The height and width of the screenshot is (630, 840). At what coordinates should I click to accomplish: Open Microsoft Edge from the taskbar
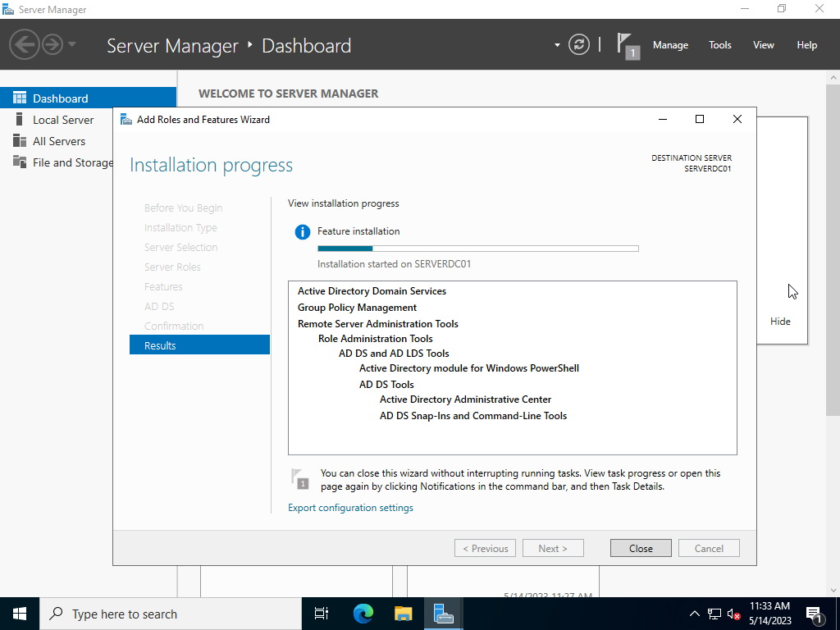[x=363, y=614]
